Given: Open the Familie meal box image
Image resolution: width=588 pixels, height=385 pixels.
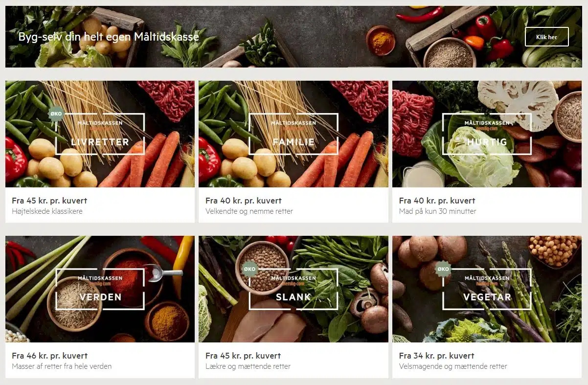Looking at the screenshot, I should 294,134.
